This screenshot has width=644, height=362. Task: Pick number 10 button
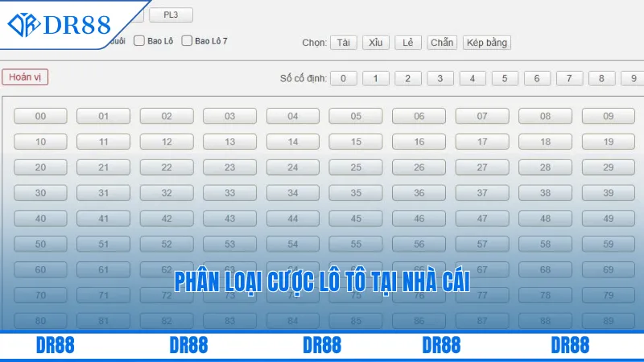coord(40,142)
